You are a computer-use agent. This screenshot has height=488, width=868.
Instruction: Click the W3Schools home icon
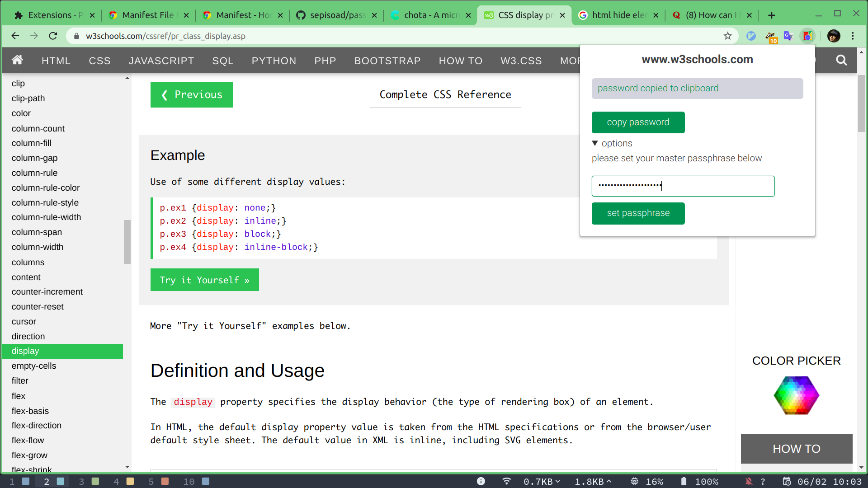click(17, 60)
